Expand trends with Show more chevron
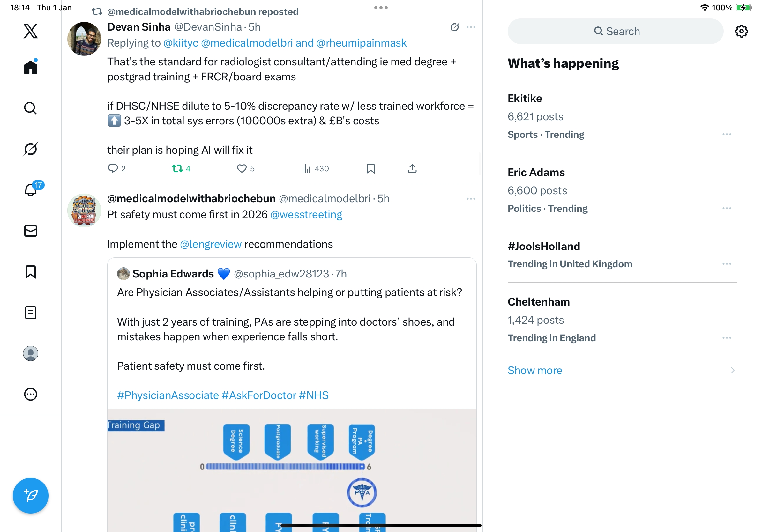 [x=733, y=370]
